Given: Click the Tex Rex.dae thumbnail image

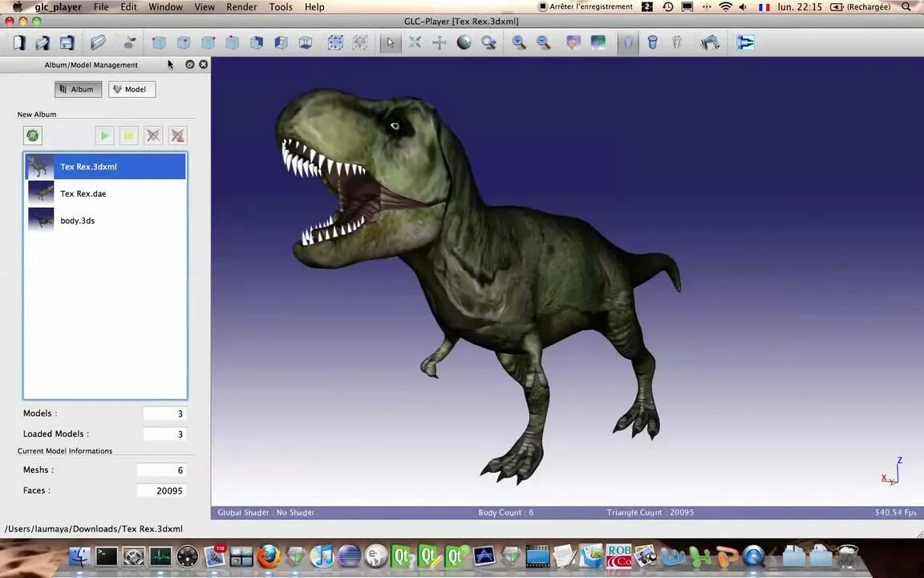Looking at the screenshot, I should (x=41, y=193).
